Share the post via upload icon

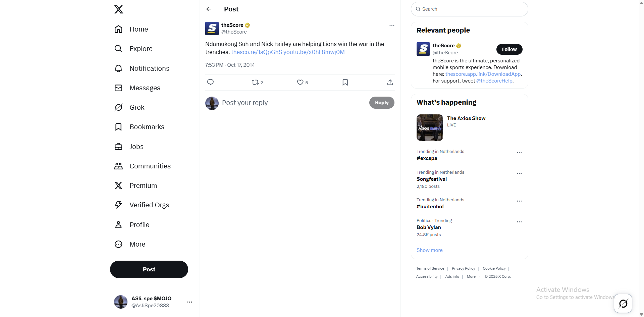point(390,82)
